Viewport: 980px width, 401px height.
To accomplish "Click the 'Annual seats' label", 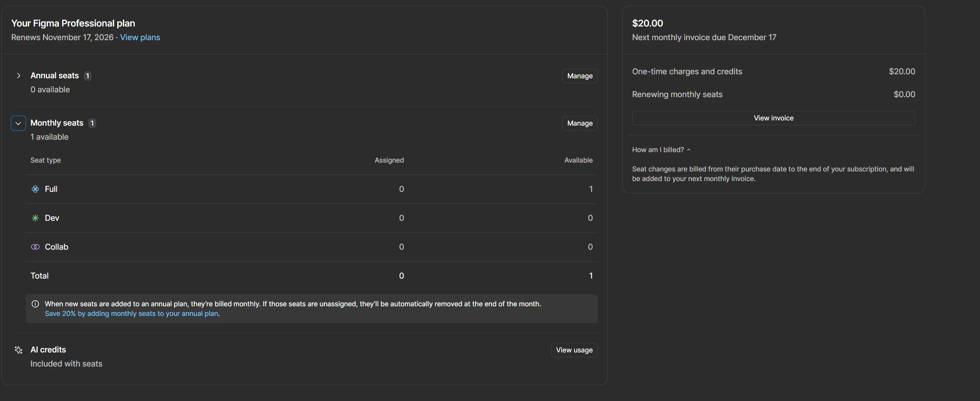I will (55, 75).
